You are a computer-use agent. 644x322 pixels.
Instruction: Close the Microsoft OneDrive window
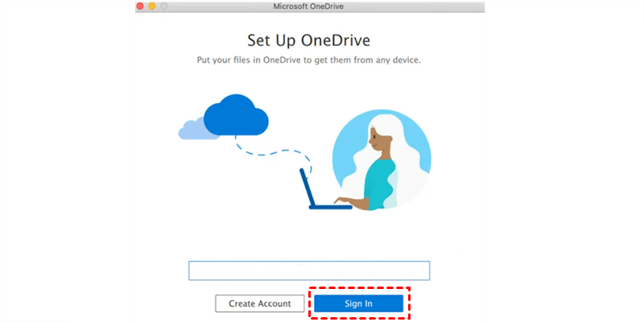click(x=140, y=6)
